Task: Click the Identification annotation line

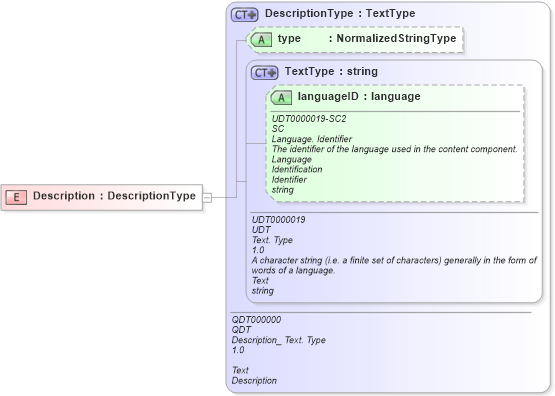Action: click(297, 170)
